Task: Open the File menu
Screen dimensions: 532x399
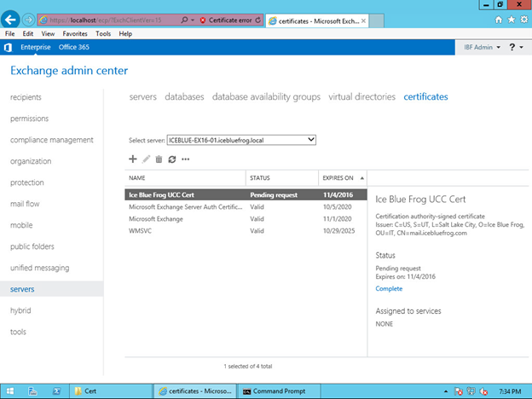Action: click(x=10, y=33)
